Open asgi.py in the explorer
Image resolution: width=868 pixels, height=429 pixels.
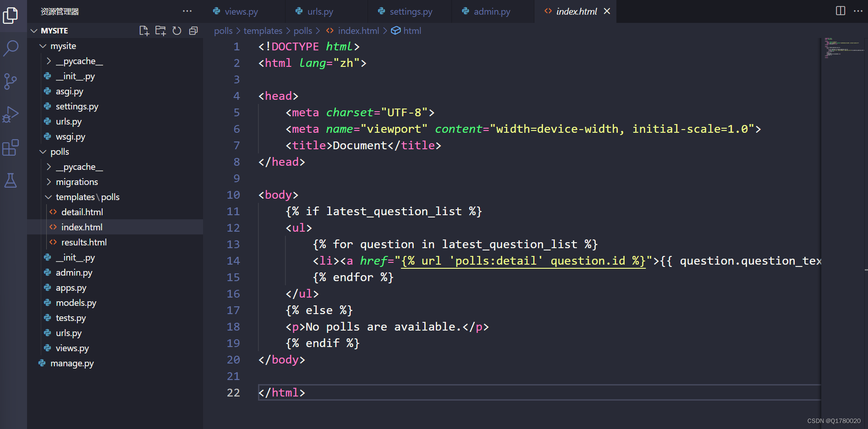[115, 91]
